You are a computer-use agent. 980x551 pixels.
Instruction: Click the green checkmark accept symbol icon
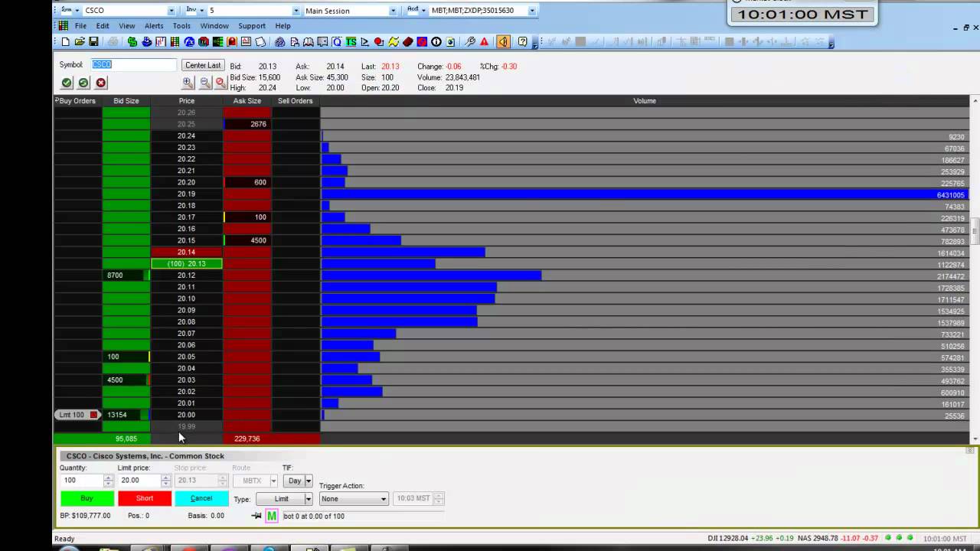click(67, 83)
